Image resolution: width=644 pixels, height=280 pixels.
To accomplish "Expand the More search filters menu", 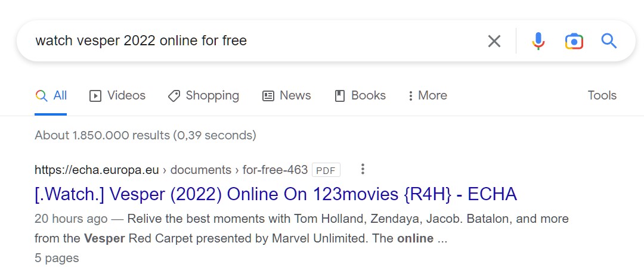I will click(428, 96).
